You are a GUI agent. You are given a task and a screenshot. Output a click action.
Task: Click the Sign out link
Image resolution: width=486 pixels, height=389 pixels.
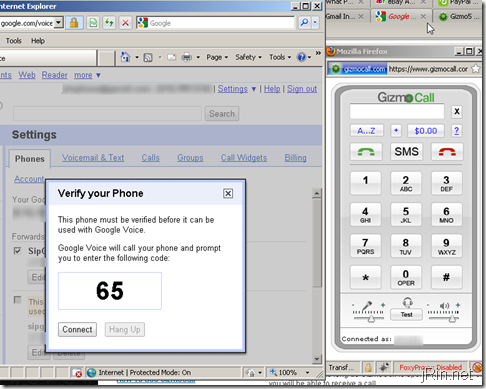pyautogui.click(x=302, y=89)
